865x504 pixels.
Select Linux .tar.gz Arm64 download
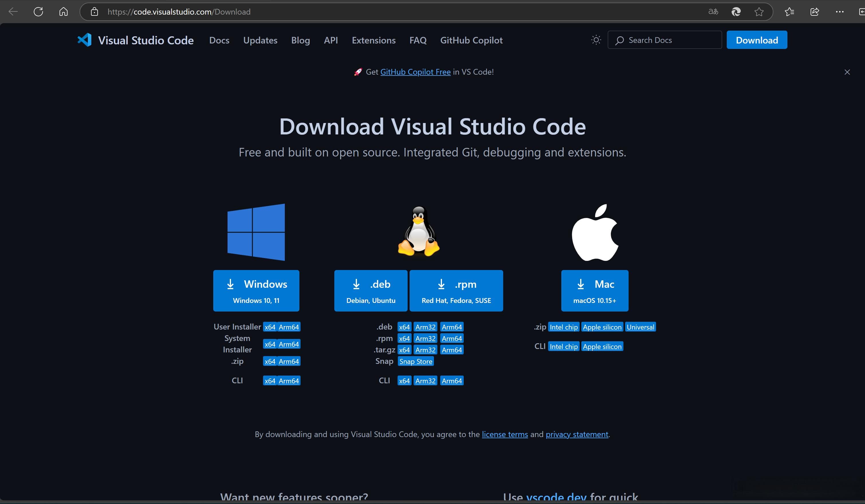(452, 350)
